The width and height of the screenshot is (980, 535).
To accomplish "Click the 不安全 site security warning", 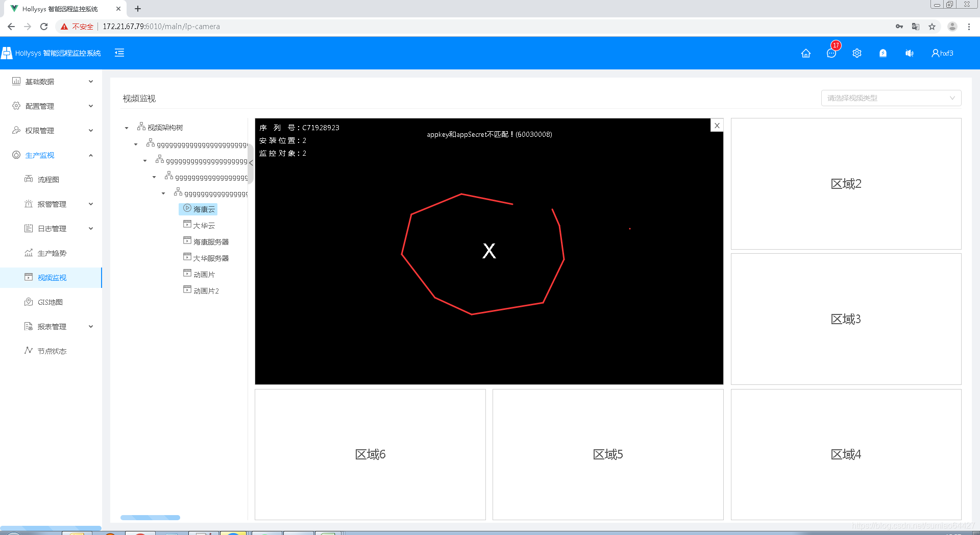I will pyautogui.click(x=77, y=27).
